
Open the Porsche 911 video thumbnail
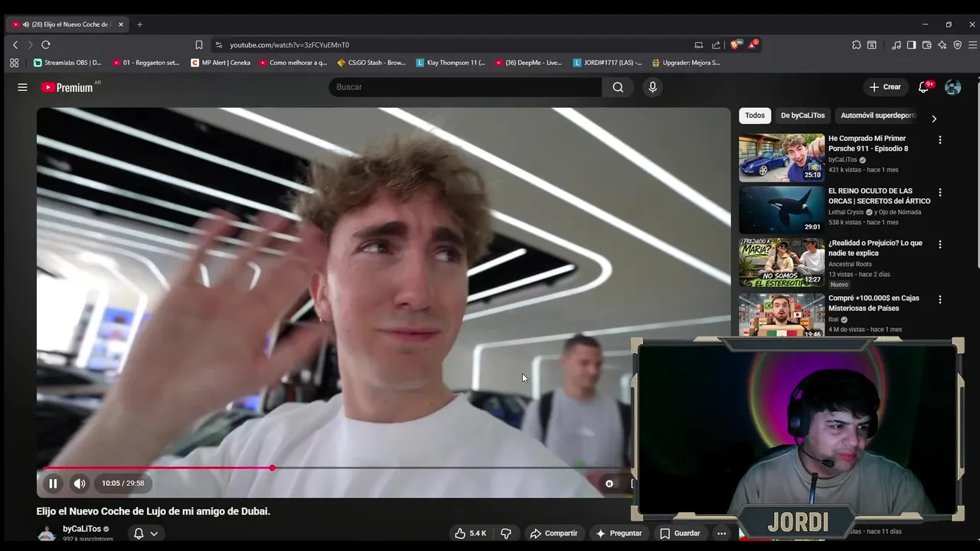(x=781, y=157)
